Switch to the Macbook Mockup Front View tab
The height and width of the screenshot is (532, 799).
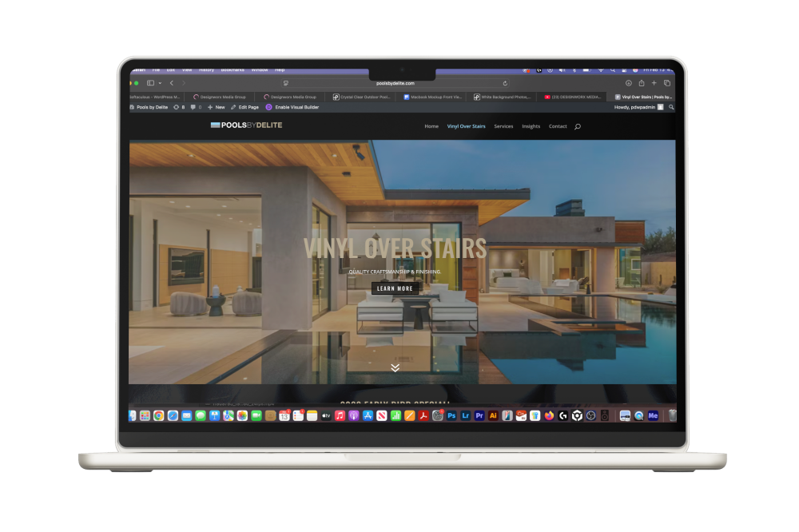pos(431,97)
